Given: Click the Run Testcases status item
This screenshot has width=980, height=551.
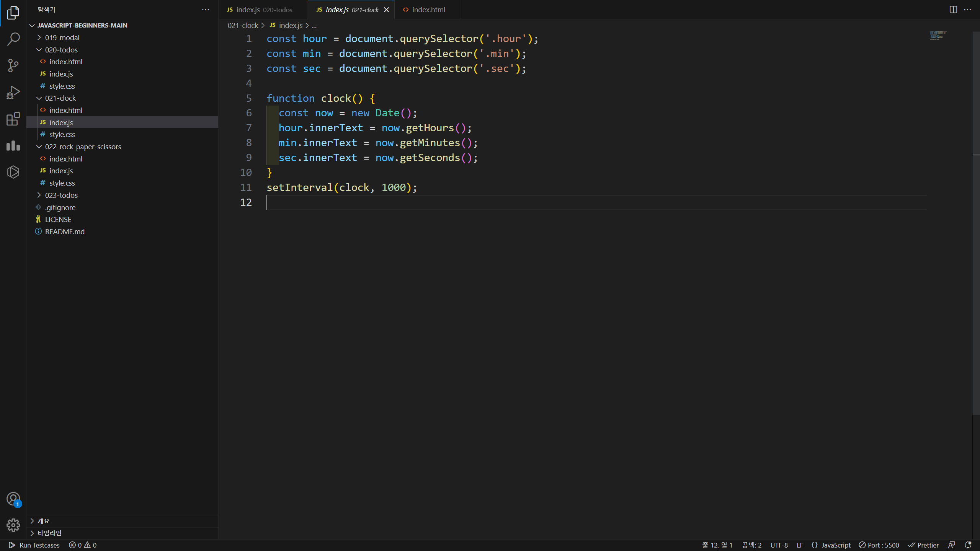Looking at the screenshot, I should tap(34, 545).
